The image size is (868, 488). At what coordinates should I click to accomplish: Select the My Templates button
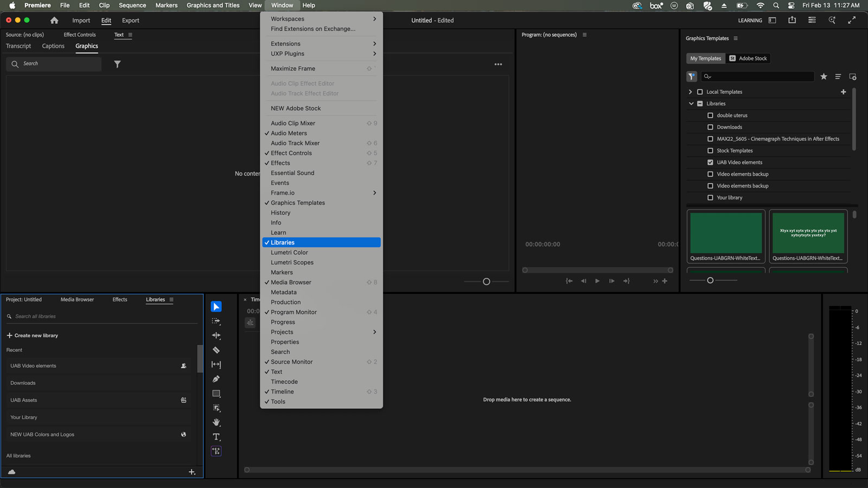[x=706, y=59]
